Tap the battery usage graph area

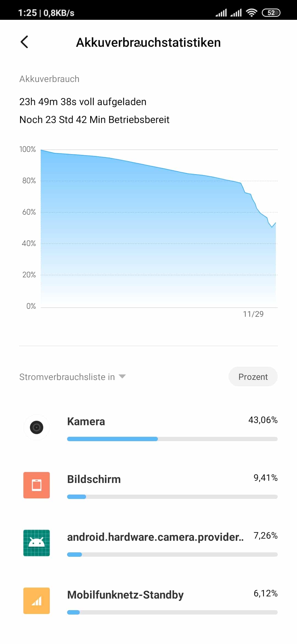(x=159, y=228)
